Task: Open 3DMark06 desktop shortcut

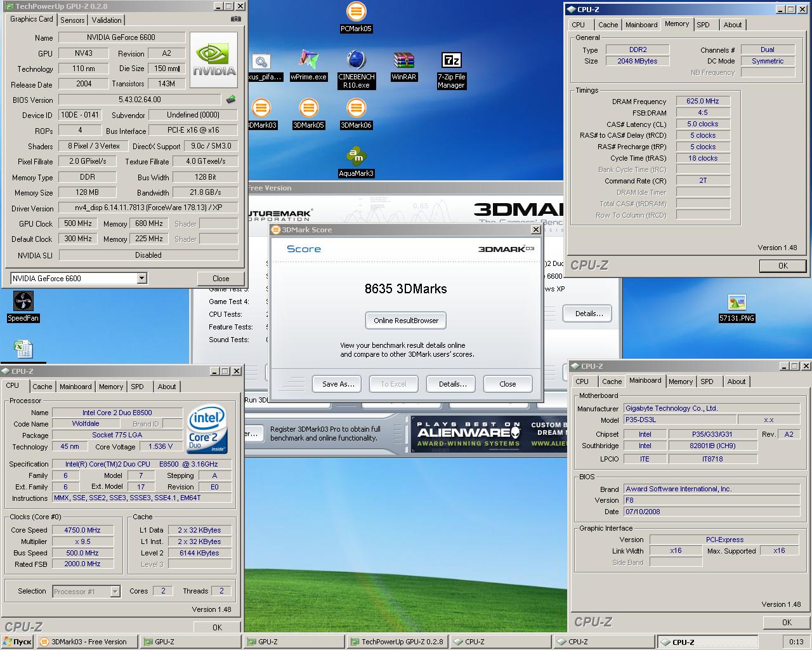Action: [x=356, y=114]
